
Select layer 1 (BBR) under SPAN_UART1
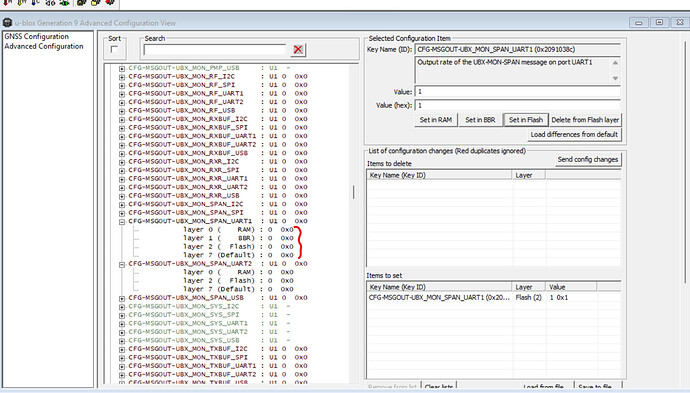(238, 238)
